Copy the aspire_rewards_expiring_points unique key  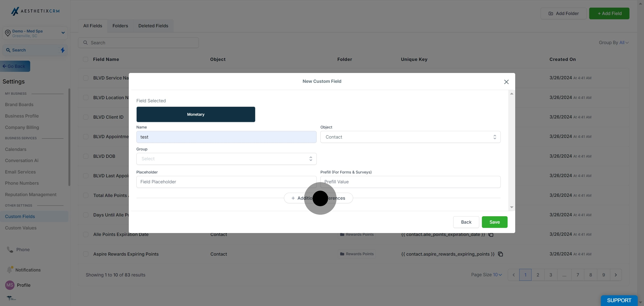500,254
